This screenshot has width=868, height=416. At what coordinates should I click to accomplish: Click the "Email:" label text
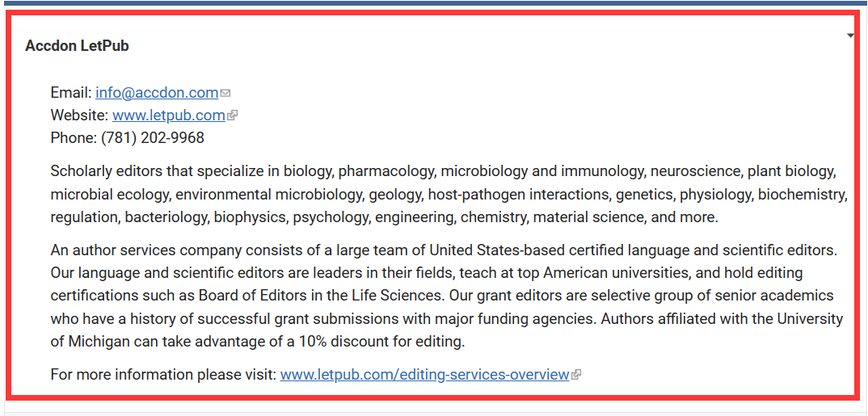70,93
